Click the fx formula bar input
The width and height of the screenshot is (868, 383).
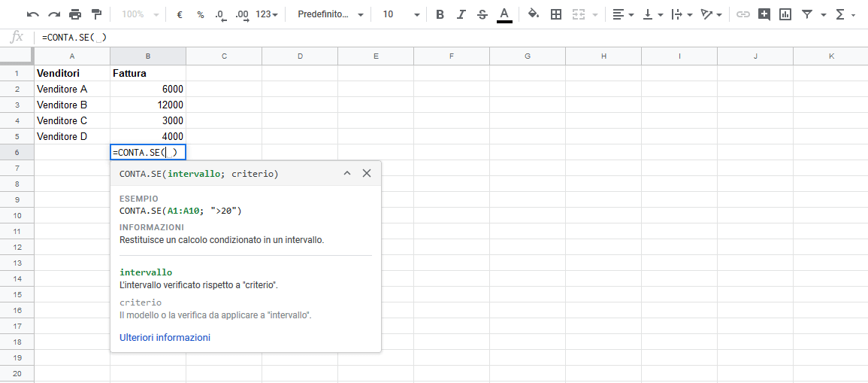(x=451, y=37)
